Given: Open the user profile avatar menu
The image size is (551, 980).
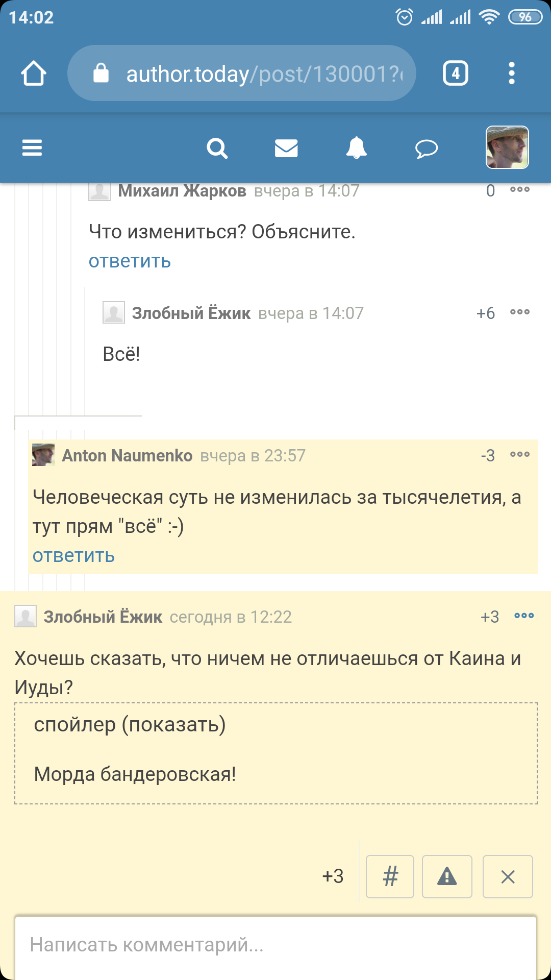Looking at the screenshot, I should [x=507, y=148].
